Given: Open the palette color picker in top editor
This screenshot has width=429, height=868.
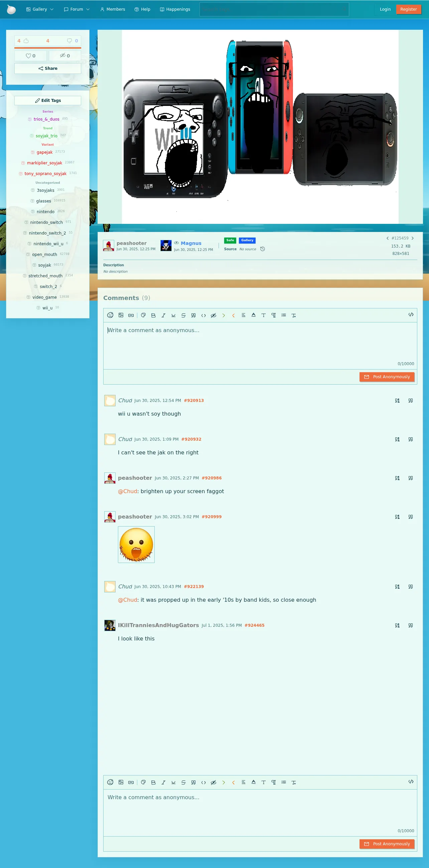Looking at the screenshot, I should [x=143, y=315].
